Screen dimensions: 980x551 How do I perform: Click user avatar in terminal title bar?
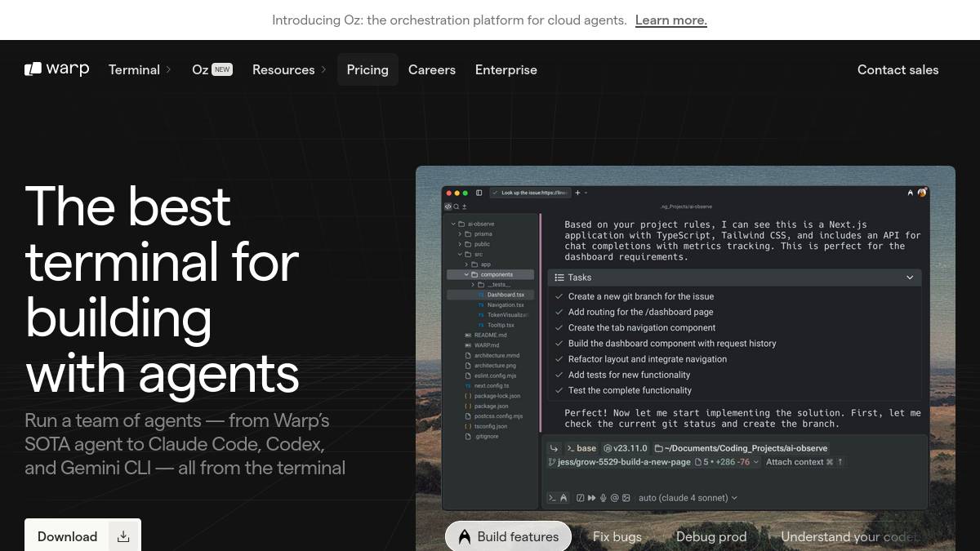point(922,193)
